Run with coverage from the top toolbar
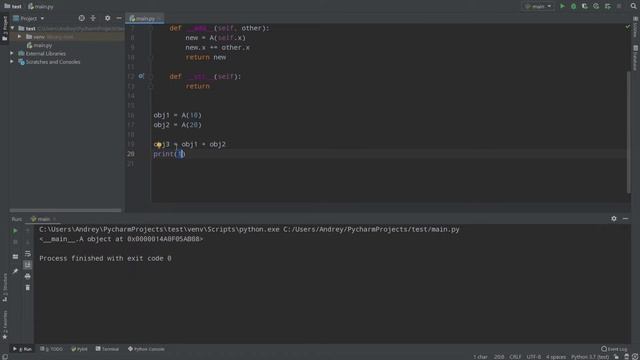 [584, 6]
